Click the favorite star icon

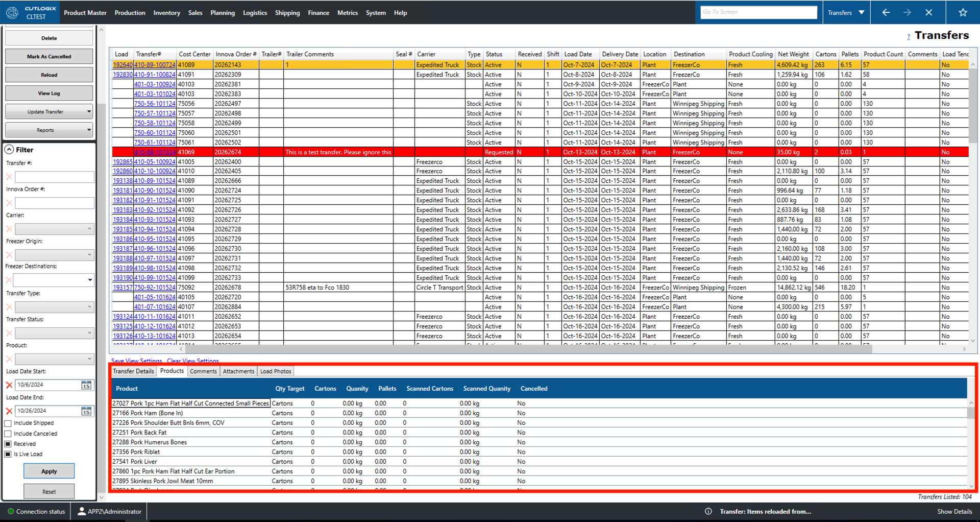(963, 12)
